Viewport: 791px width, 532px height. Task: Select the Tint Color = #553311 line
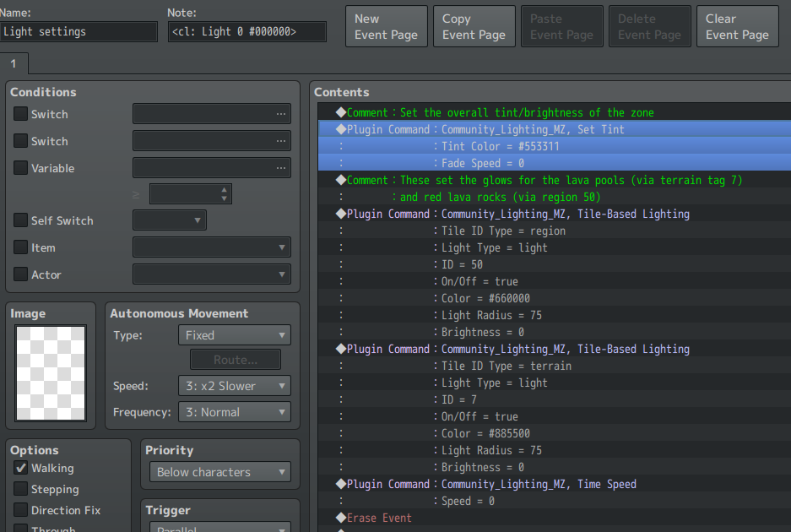555,146
